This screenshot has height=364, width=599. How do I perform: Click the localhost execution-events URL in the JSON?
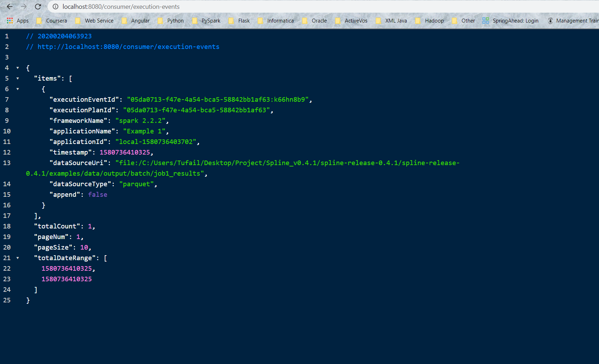pyautogui.click(x=129, y=46)
